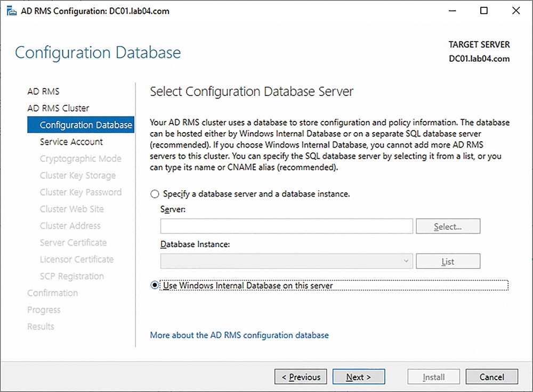Screen dimensions: 533x392
Task: Click the List button for database instances
Action: pos(448,261)
